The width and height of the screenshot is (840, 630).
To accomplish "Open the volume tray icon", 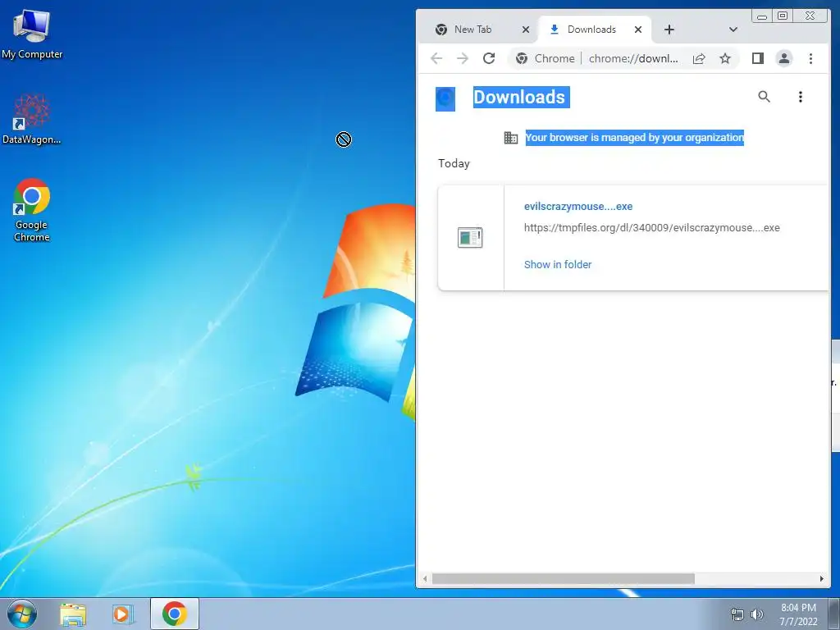I will (x=757, y=614).
